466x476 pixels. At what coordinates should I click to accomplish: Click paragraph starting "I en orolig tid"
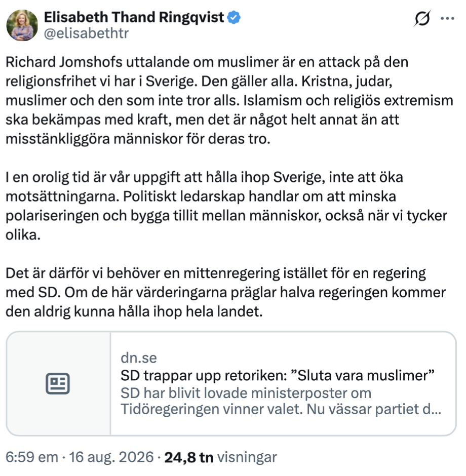226,206
